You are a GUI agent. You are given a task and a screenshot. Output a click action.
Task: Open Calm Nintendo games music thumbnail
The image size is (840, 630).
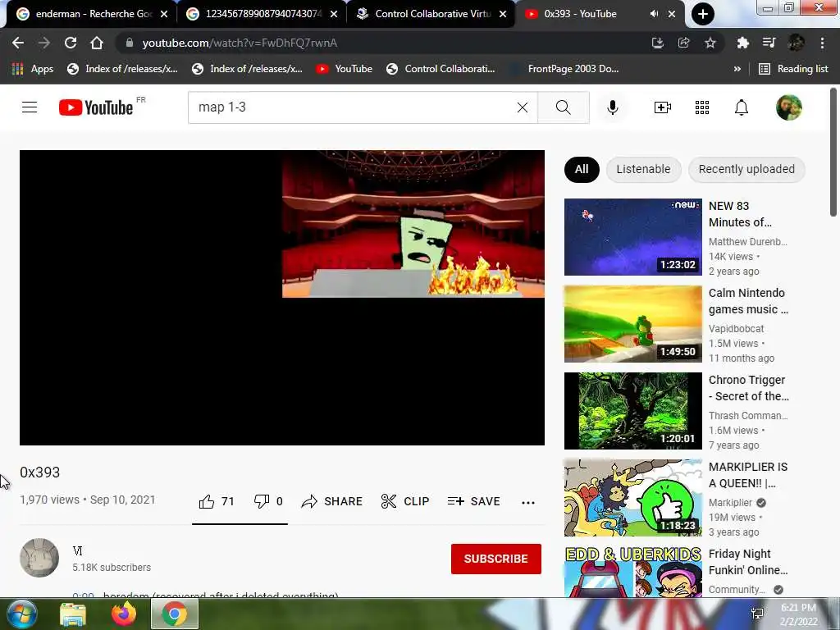pos(632,323)
